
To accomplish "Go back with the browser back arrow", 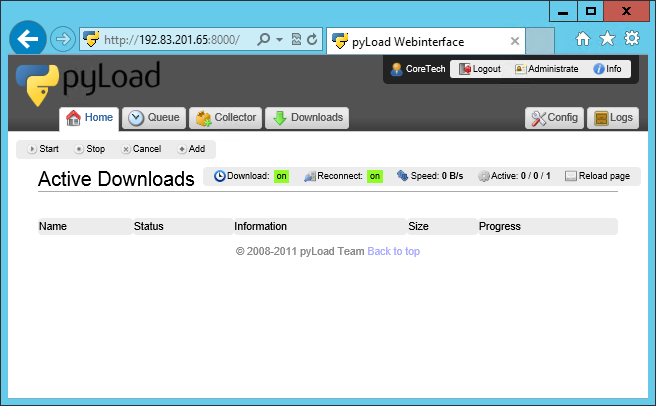I will (28, 39).
